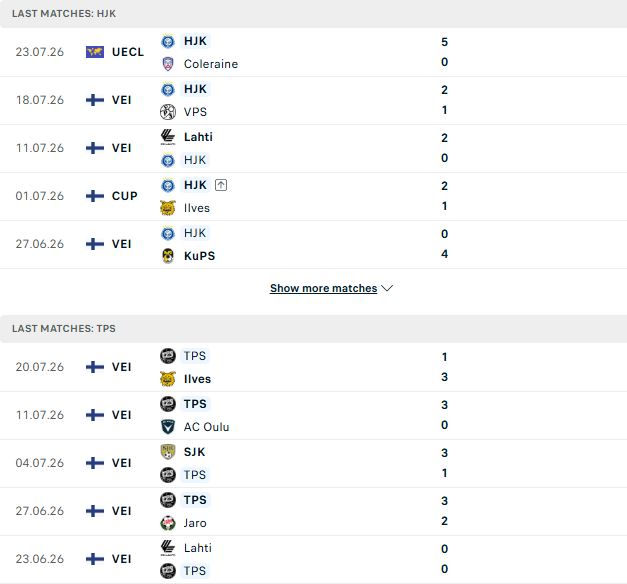
Task: Open the Lahti vs TPS 0-0 match row
Action: tap(314, 559)
